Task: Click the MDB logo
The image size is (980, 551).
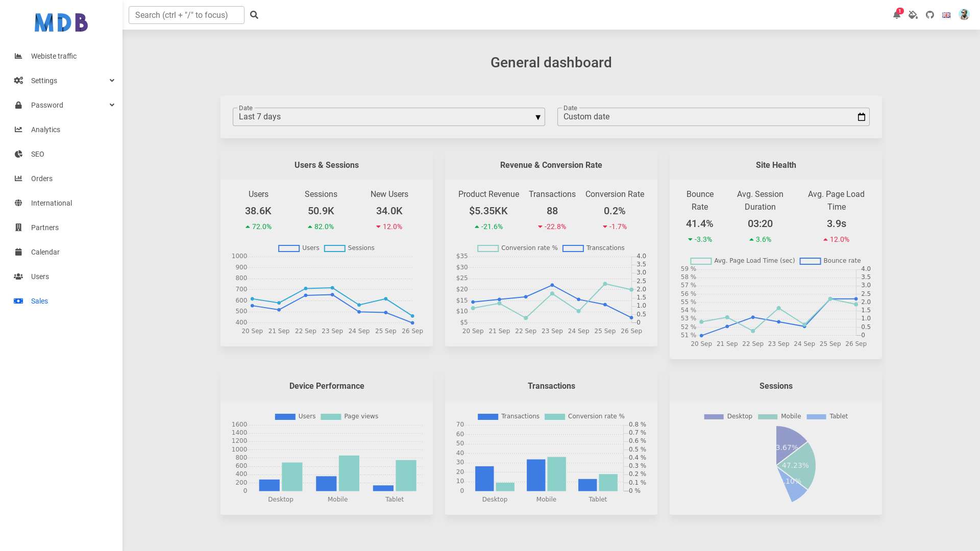Action: tap(61, 22)
